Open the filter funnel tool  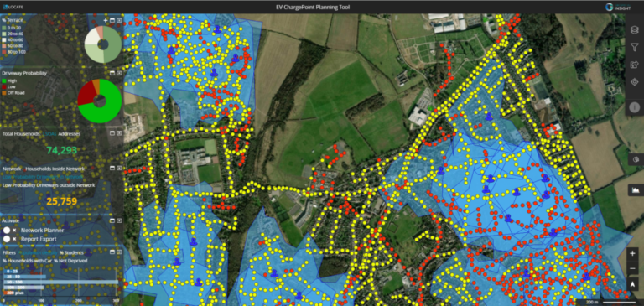tap(635, 47)
